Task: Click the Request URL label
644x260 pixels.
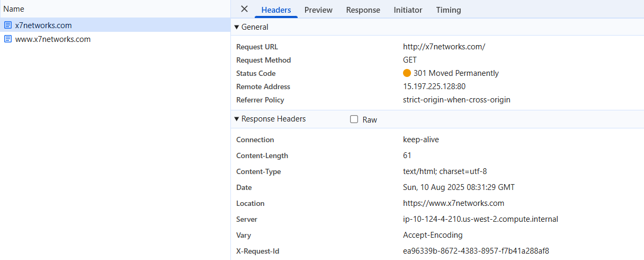Action: click(257, 47)
